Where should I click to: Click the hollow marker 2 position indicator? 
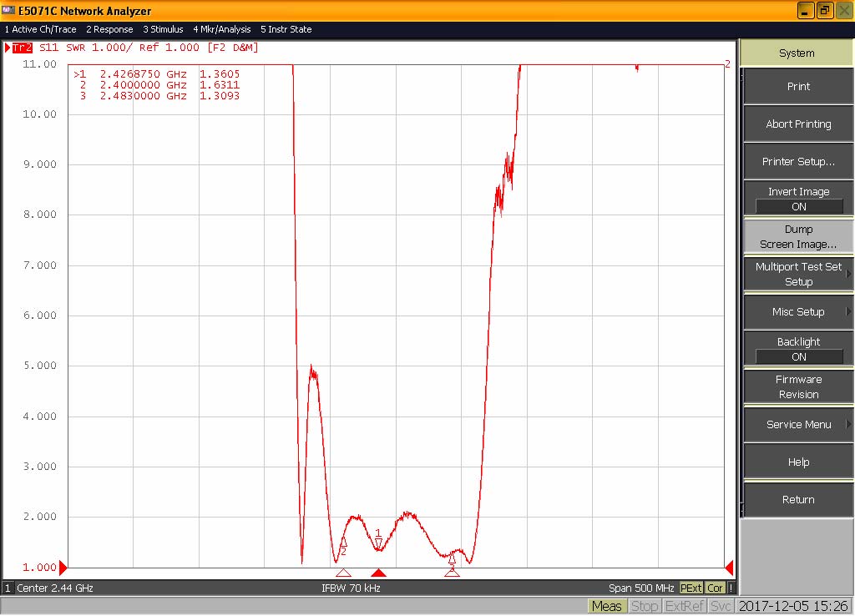343,573
